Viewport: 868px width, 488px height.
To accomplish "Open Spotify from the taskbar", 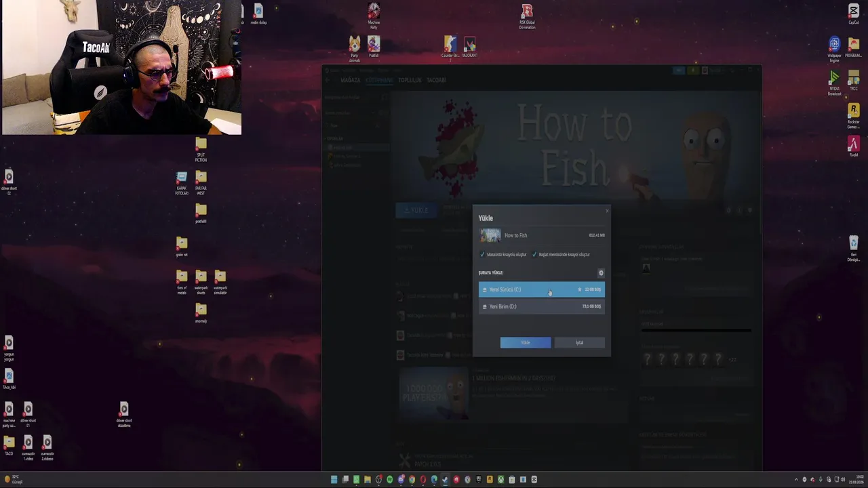I will coord(390,480).
